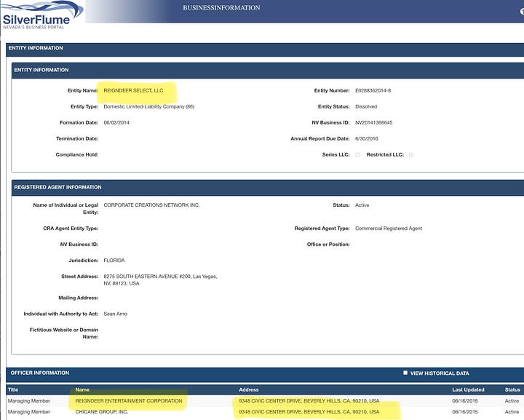
Task: Click entity type Domestic Limited-Liability Company text
Action: coord(148,106)
